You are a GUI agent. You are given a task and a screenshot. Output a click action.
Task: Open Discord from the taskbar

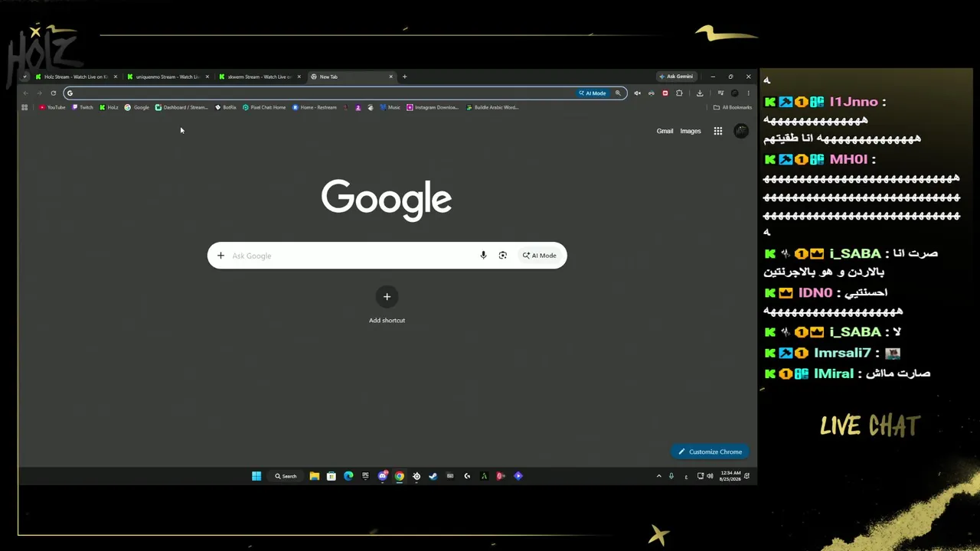click(383, 476)
